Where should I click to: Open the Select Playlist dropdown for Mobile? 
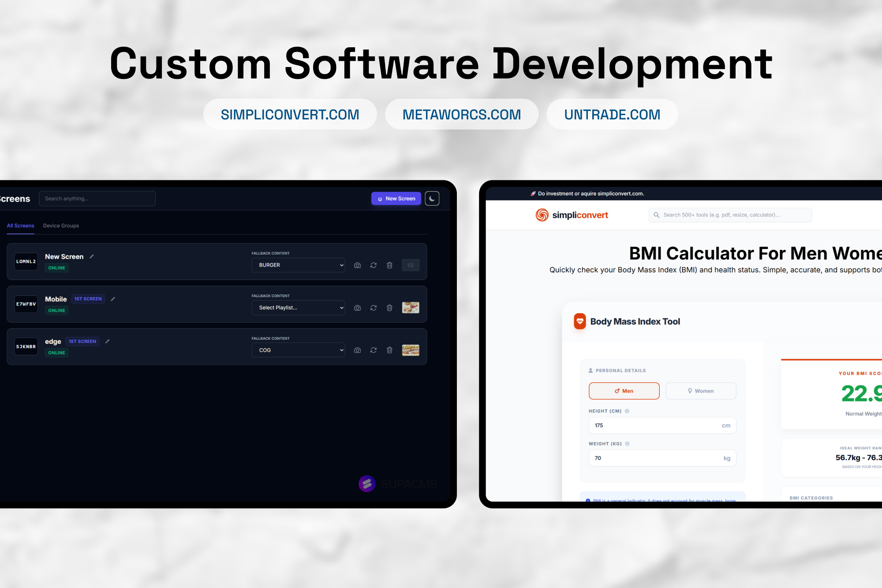click(x=298, y=307)
